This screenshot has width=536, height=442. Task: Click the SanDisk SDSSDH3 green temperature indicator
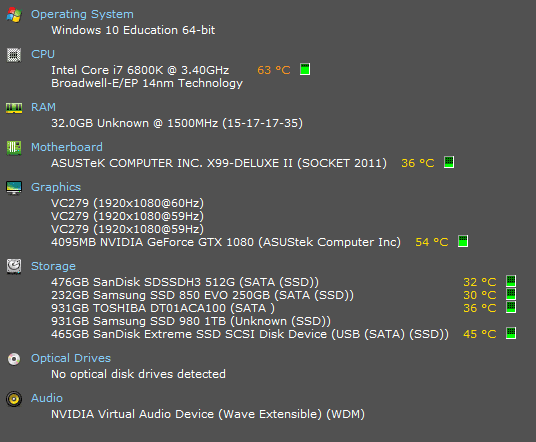511,281
